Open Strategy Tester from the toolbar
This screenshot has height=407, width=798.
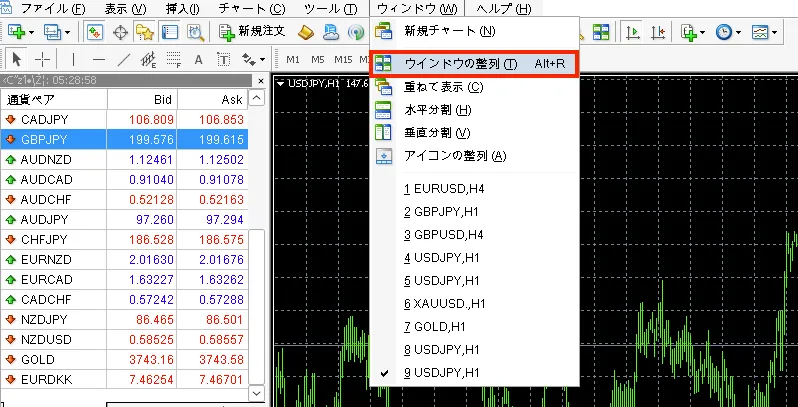pyautogui.click(x=194, y=32)
